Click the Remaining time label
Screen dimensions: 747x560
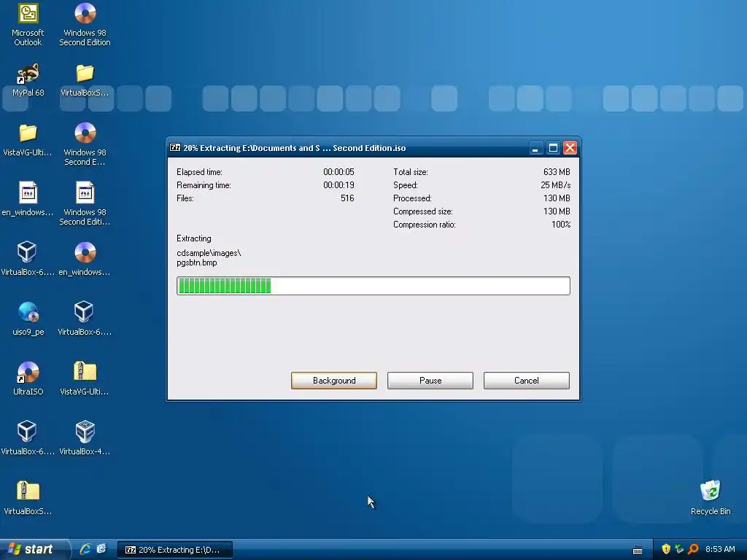(204, 185)
